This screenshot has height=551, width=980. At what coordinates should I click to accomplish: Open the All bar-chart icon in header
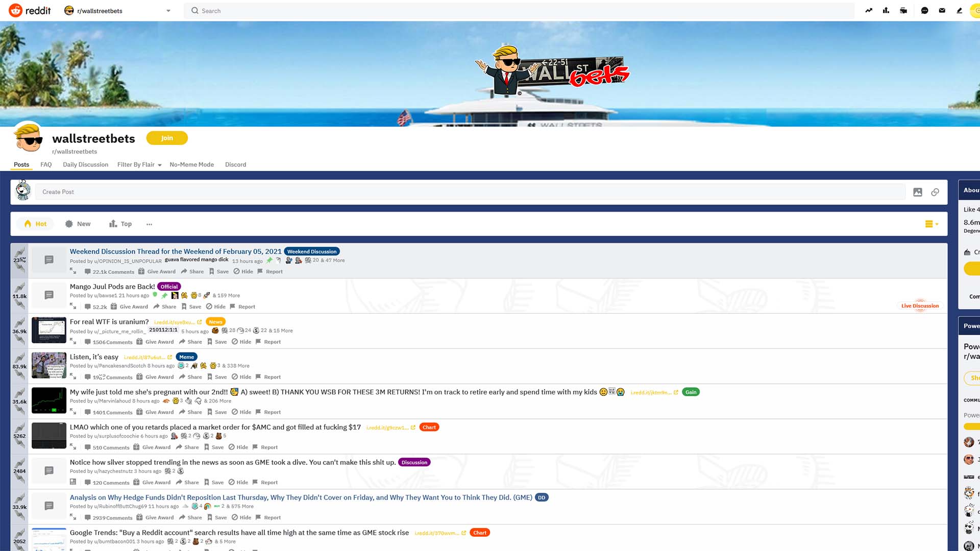886,10
